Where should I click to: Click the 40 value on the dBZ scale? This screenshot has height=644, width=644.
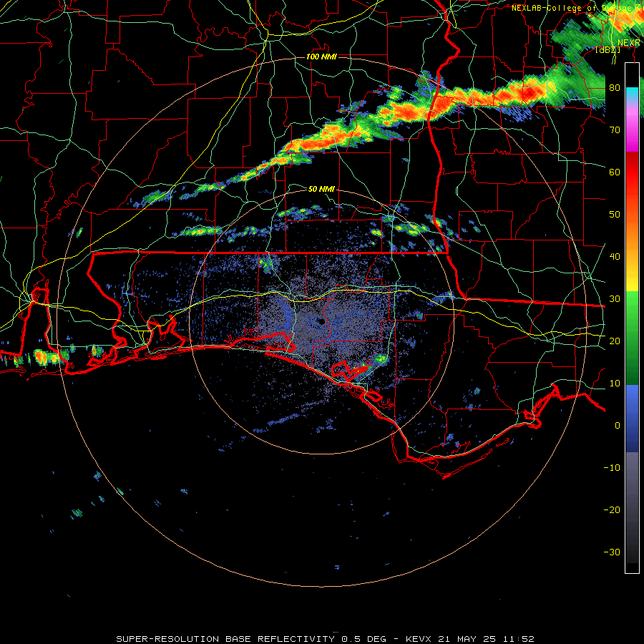[x=615, y=257]
